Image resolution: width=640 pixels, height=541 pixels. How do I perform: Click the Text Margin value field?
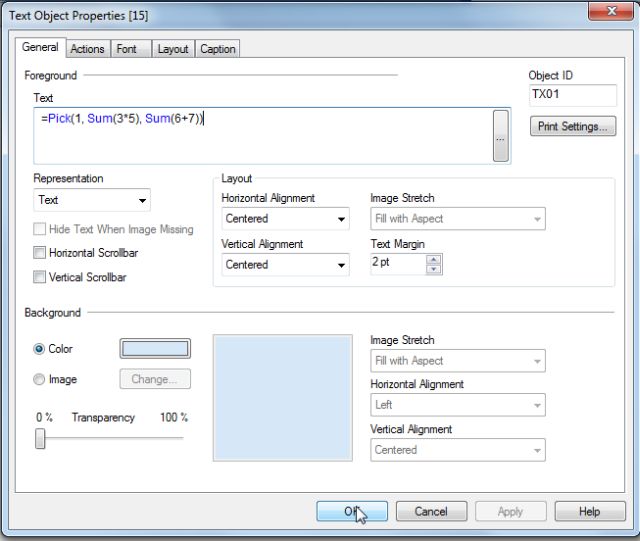point(398,264)
